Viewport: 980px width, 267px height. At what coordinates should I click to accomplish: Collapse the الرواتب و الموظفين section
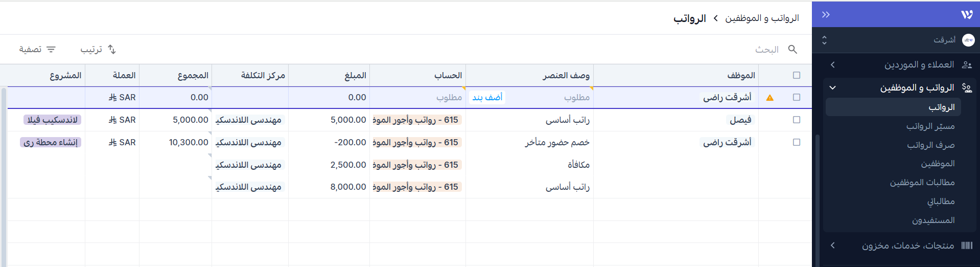(x=833, y=88)
